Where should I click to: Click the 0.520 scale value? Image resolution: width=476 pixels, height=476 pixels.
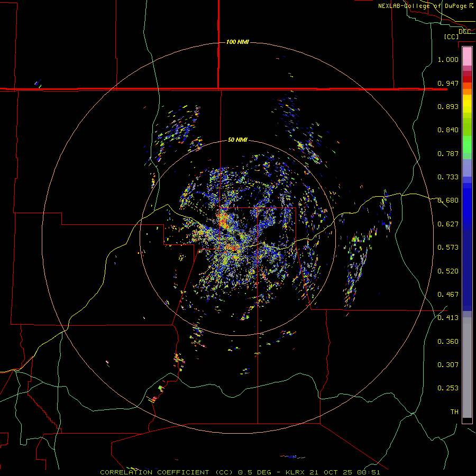(448, 271)
